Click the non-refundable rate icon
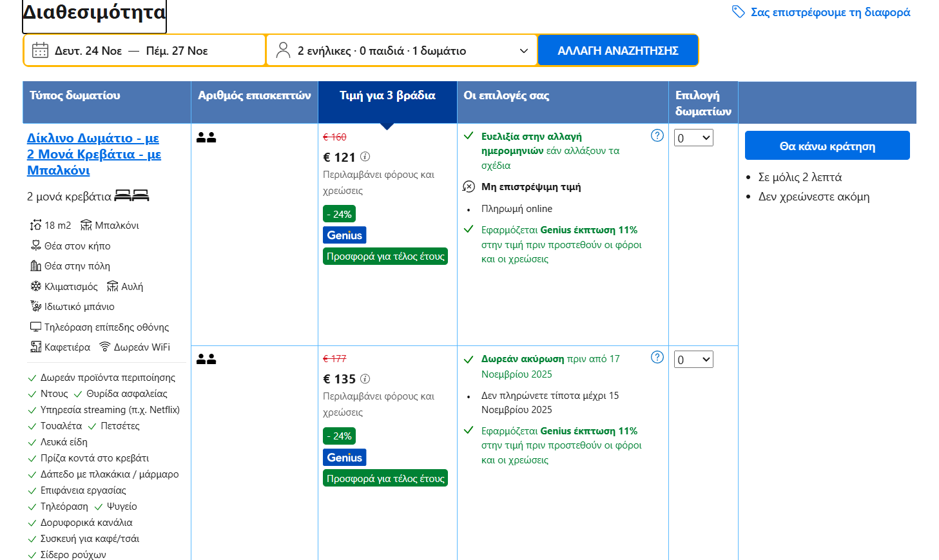This screenshot has width=939, height=560. pyautogui.click(x=469, y=187)
